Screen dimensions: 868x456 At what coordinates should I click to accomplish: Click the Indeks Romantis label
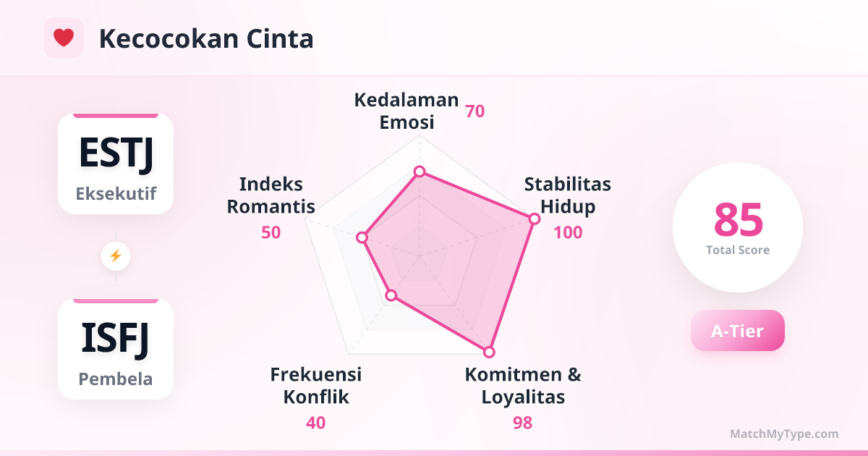[271, 195]
